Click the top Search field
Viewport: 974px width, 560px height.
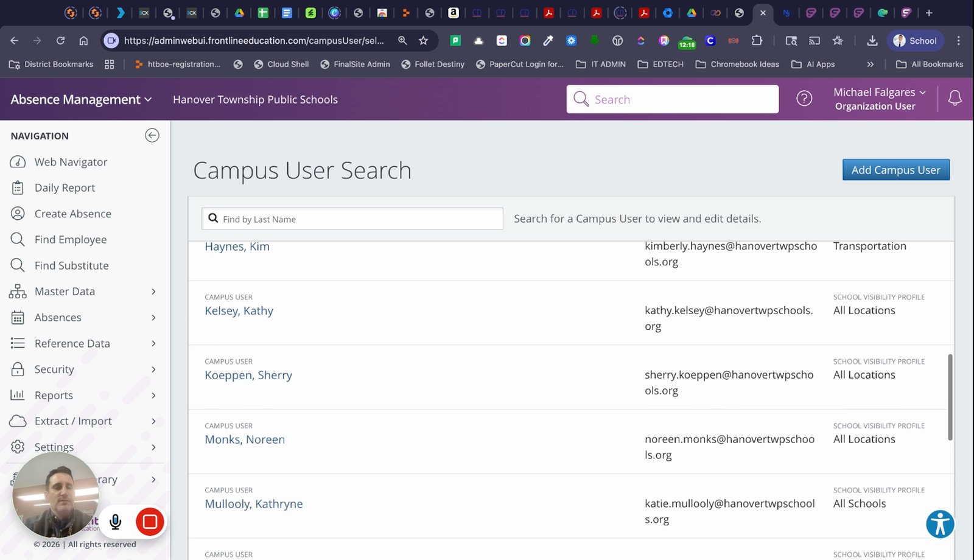point(673,99)
